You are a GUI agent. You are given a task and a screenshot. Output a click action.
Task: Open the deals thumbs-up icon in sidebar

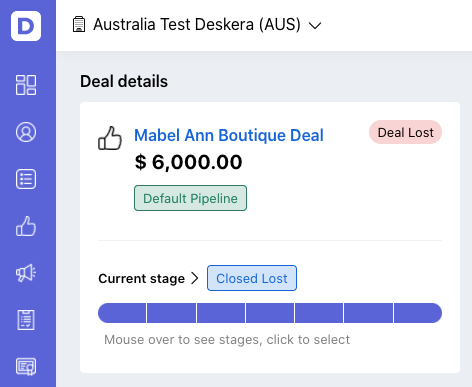pyautogui.click(x=26, y=226)
